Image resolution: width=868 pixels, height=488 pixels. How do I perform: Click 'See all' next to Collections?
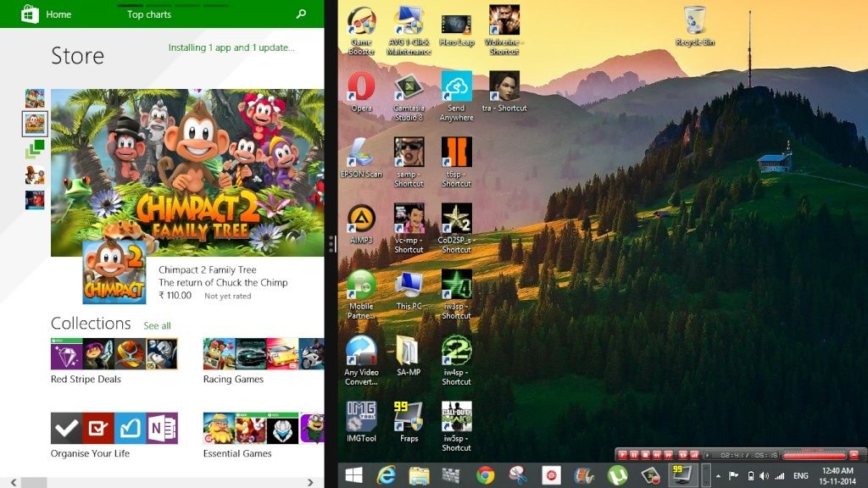157,326
